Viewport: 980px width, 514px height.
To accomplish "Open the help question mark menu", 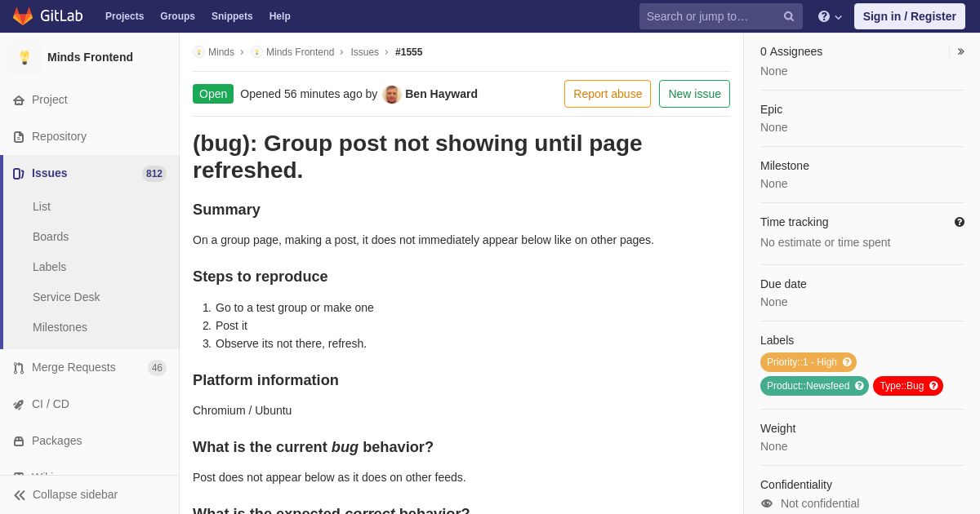I will point(830,16).
